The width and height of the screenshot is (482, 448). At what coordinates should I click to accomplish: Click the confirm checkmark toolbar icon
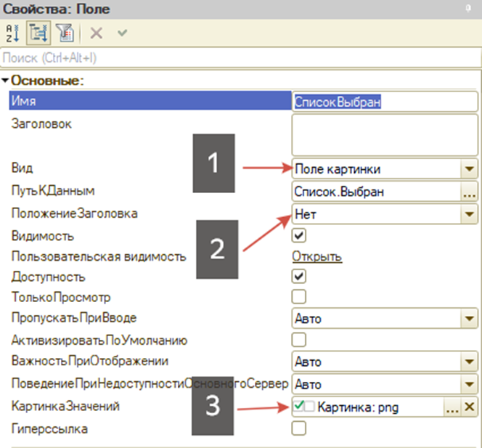pos(123,32)
